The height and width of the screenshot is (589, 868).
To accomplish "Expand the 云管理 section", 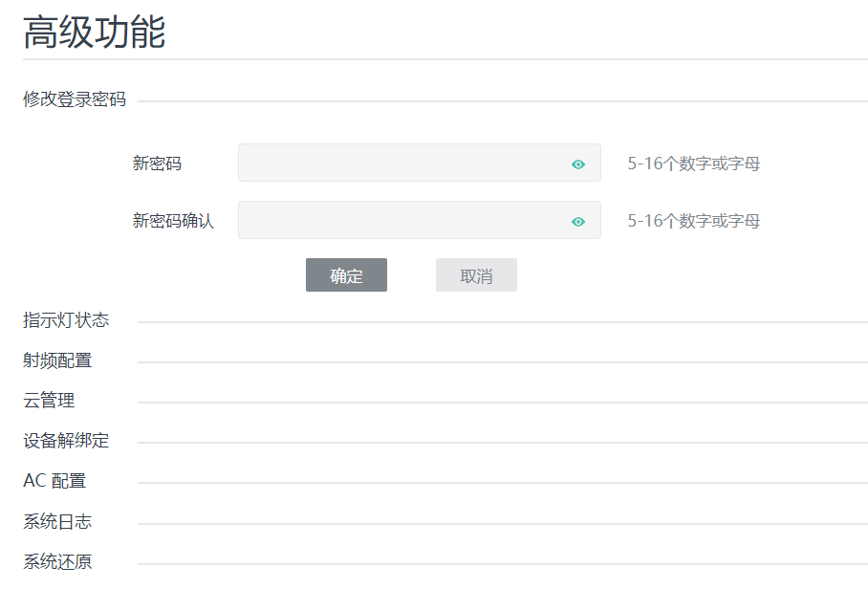I will (x=49, y=401).
